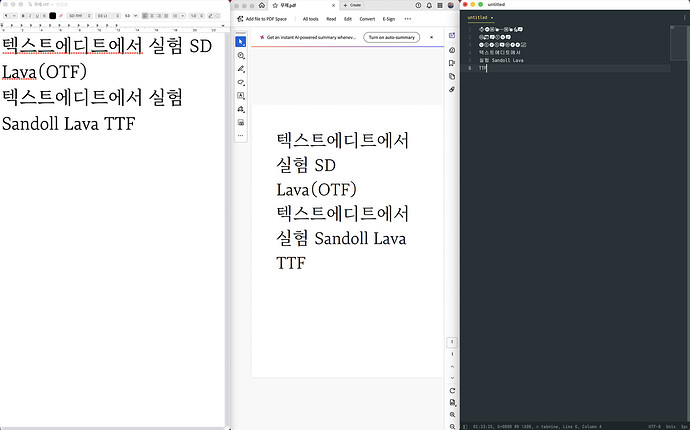Open the Acrobat account profile avatar
The image size is (690, 430).
(x=451, y=5)
